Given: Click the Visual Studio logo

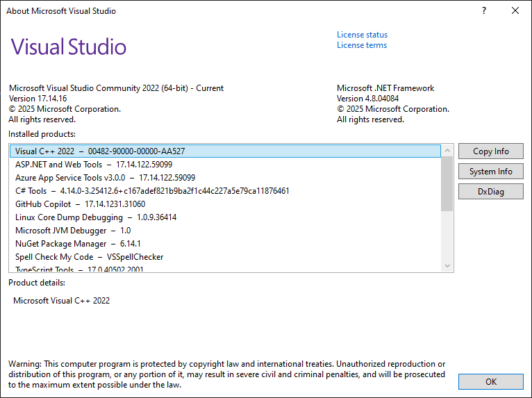Looking at the screenshot, I should pyautogui.click(x=69, y=47).
